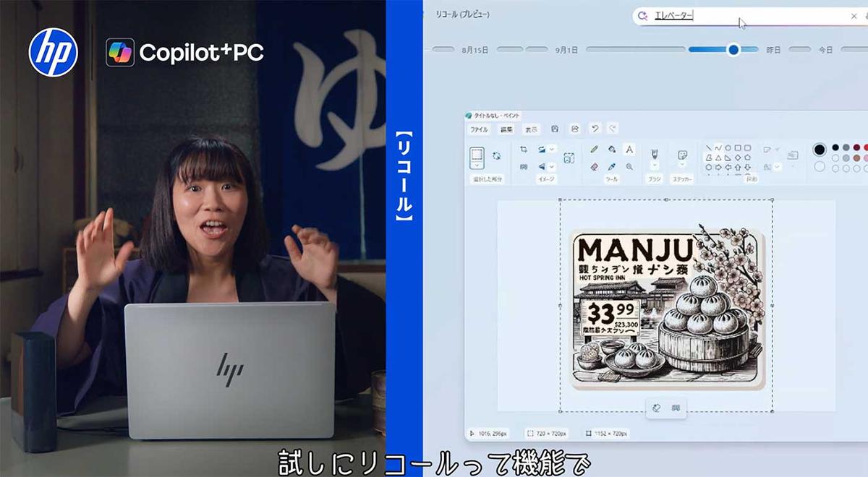The height and width of the screenshot is (477, 868).
Task: Expand the sticker dropdown arrow
Action: [x=682, y=164]
